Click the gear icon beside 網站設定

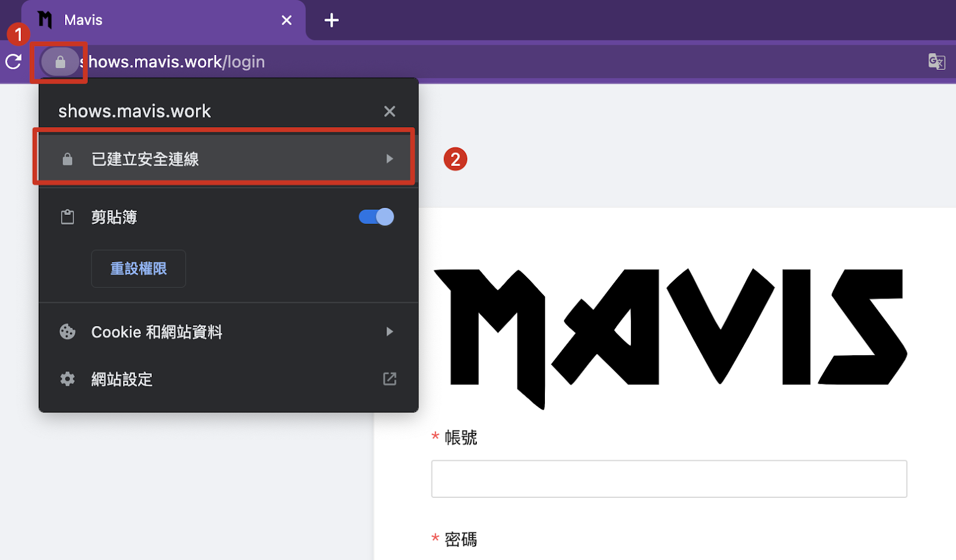[68, 379]
